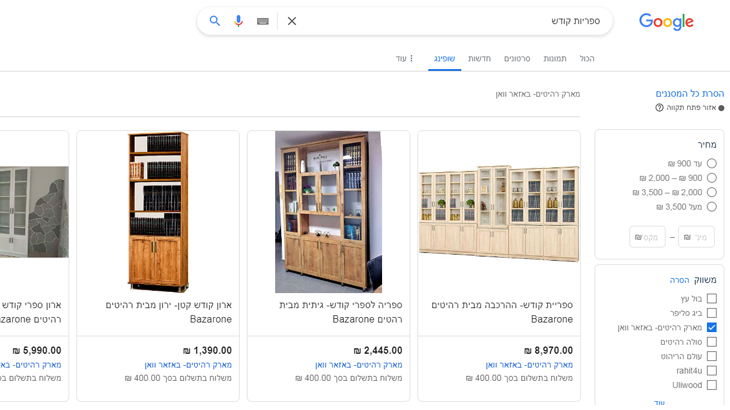
Task: Click the 'משווק' filter heading
Action: click(x=705, y=280)
